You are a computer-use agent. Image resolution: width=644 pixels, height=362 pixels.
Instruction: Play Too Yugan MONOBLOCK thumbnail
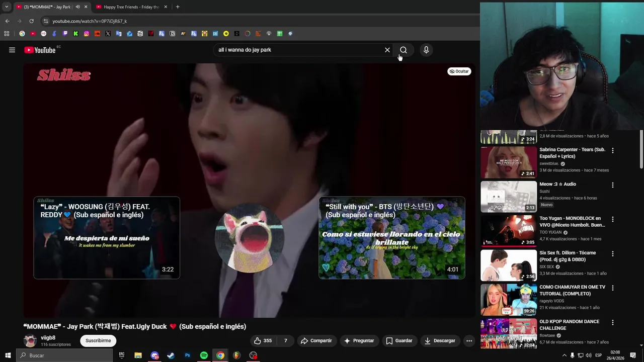coord(509,231)
